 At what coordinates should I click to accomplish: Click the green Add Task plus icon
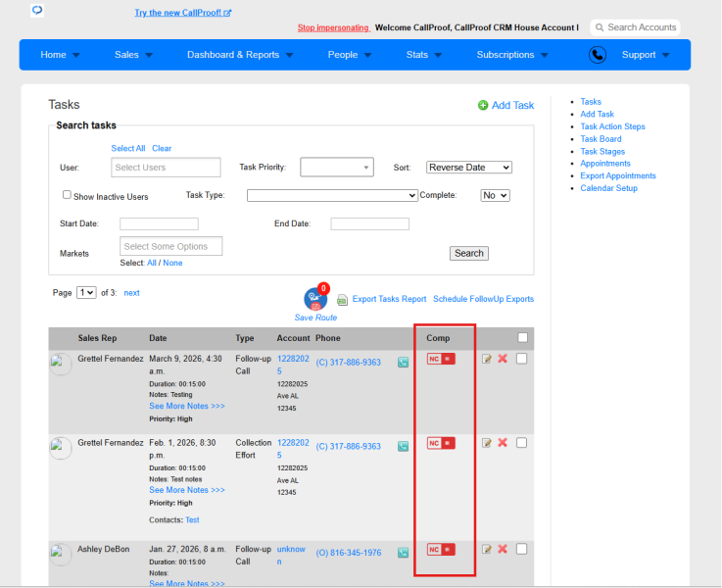(x=483, y=106)
